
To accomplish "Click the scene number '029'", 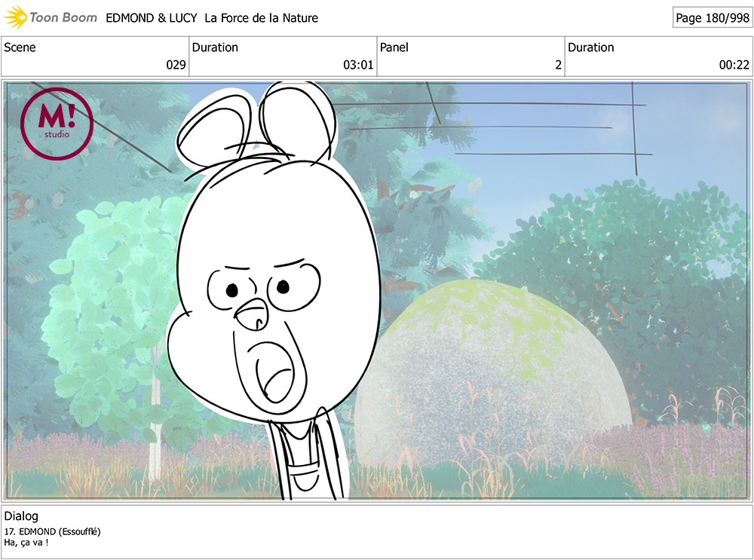I will point(176,65).
